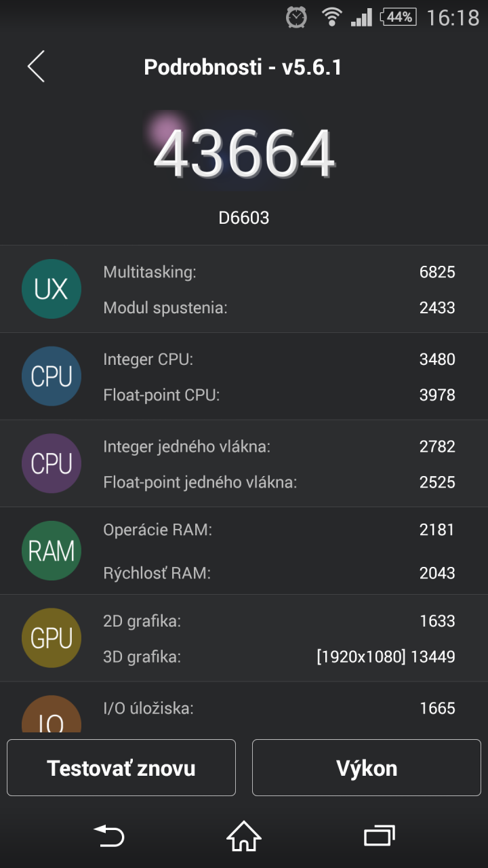Tap the device model D6603 label

coord(244,218)
